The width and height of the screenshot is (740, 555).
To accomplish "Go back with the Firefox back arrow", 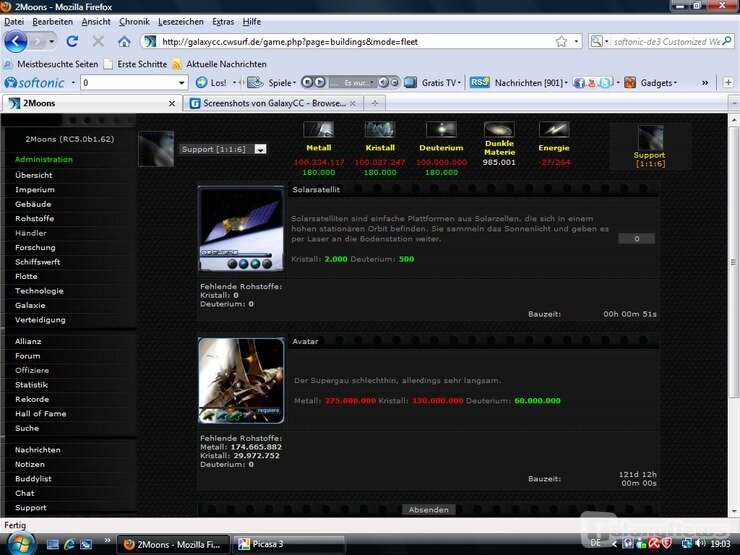I will pyautogui.click(x=16, y=42).
